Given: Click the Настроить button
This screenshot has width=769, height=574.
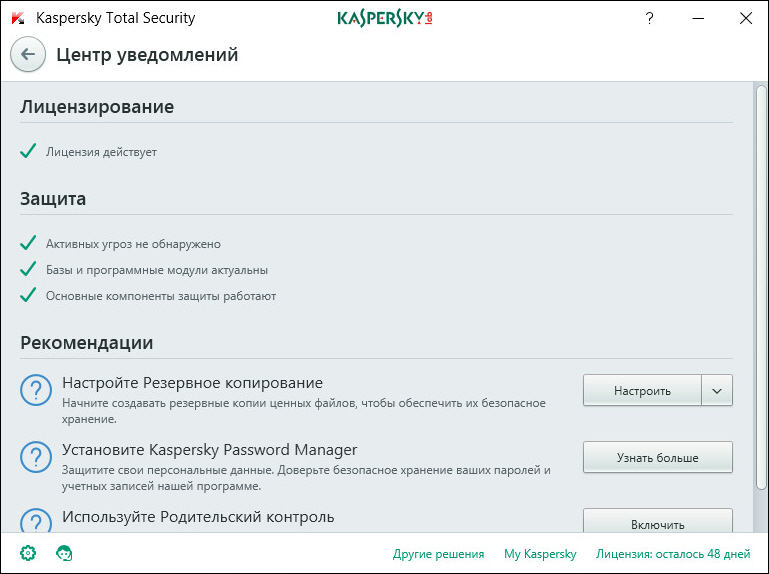Looking at the screenshot, I should tap(642, 391).
